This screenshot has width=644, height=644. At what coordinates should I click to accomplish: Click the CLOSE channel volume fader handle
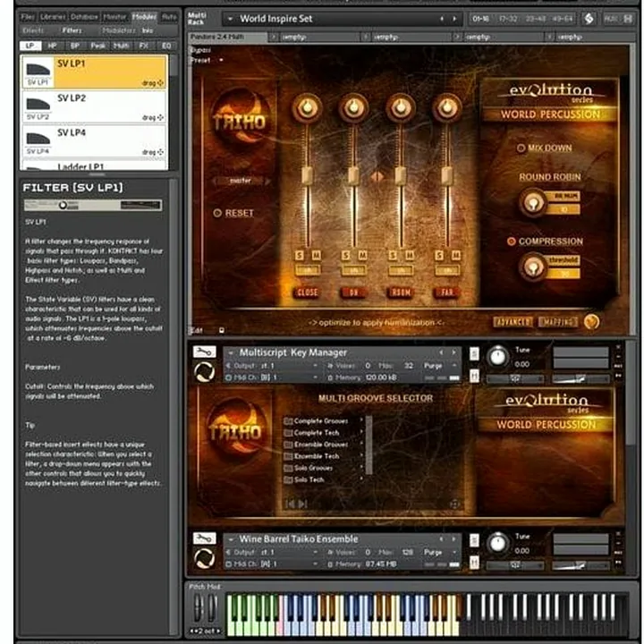[x=307, y=176]
